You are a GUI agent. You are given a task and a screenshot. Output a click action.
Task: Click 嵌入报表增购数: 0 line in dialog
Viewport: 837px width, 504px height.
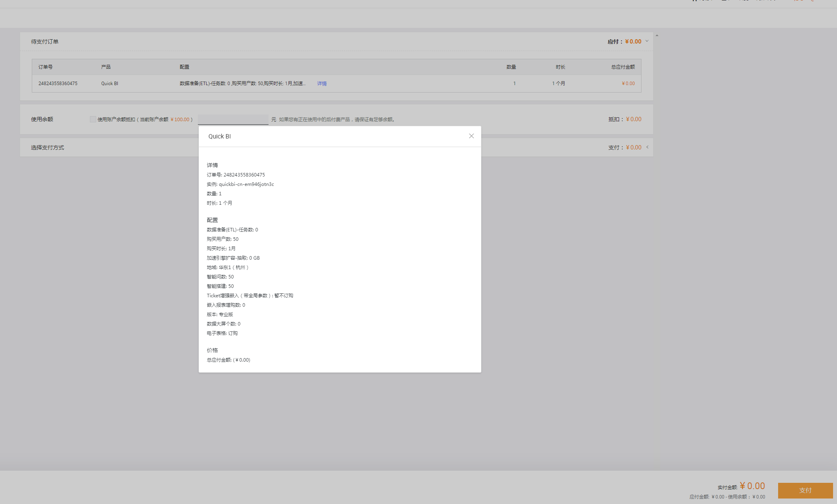pos(226,305)
